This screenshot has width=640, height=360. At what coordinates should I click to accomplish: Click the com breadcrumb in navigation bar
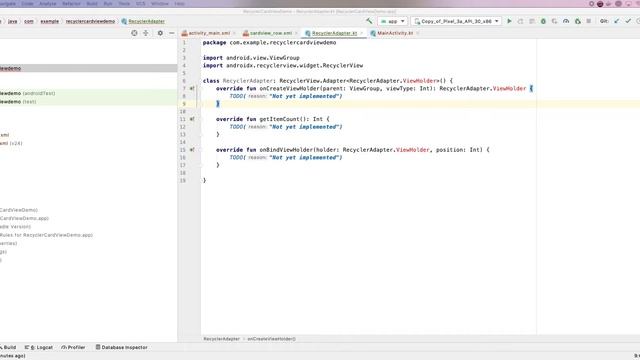(29, 21)
